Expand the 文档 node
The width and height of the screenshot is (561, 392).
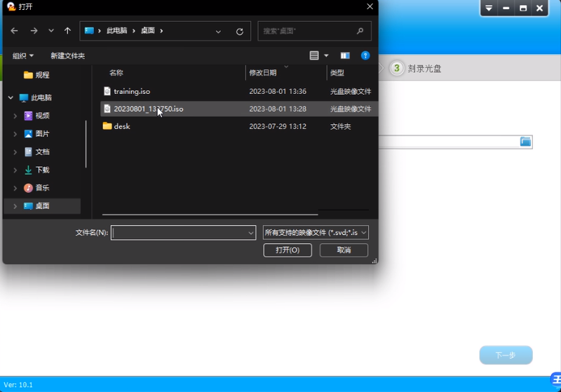[x=15, y=152]
